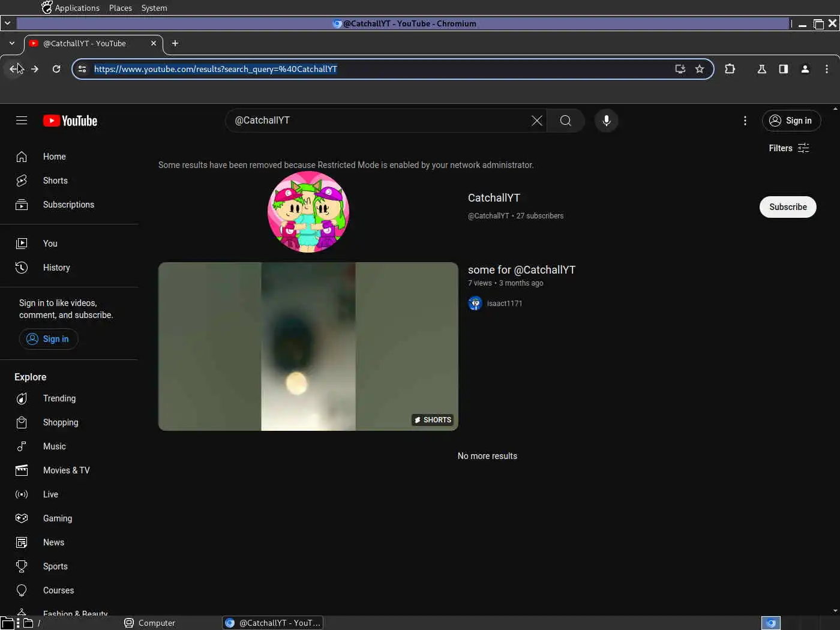The height and width of the screenshot is (630, 840).
Task: Click the CatchallYT channel avatar
Action: pyautogui.click(x=308, y=212)
